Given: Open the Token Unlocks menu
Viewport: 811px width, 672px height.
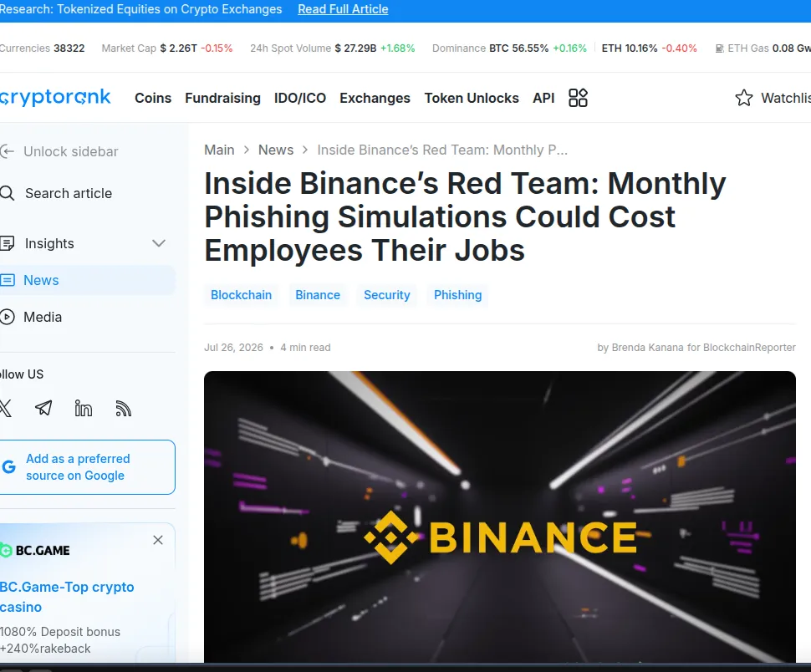Looking at the screenshot, I should coord(472,99).
